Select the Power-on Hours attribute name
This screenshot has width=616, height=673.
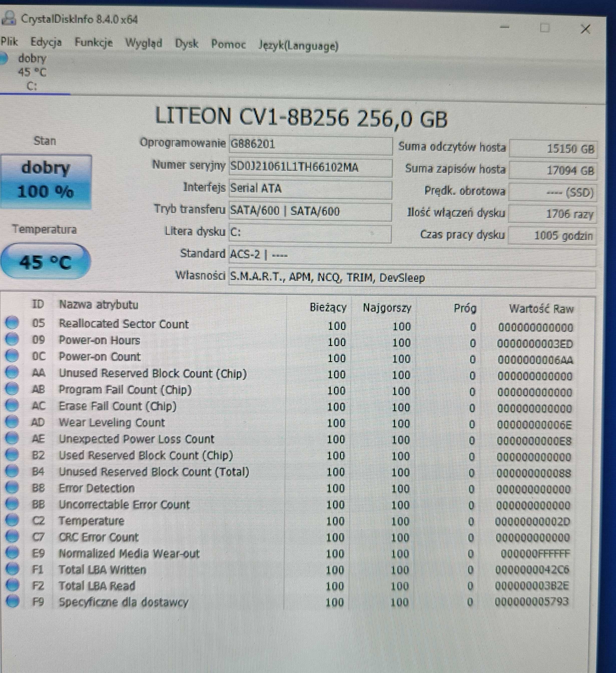click(99, 340)
